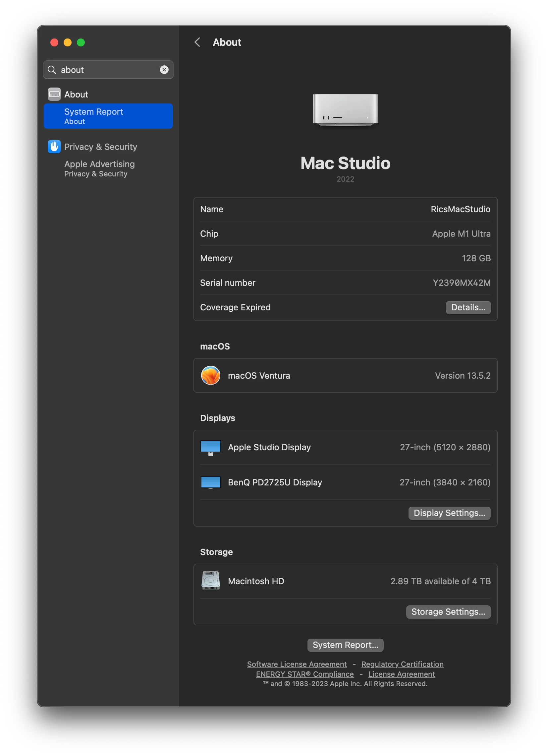Select the About sidebar category
Screen dimensions: 548x756
coord(108,94)
